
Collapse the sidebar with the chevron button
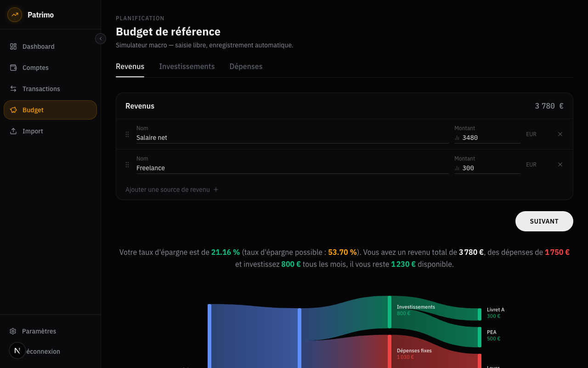pyautogui.click(x=101, y=39)
